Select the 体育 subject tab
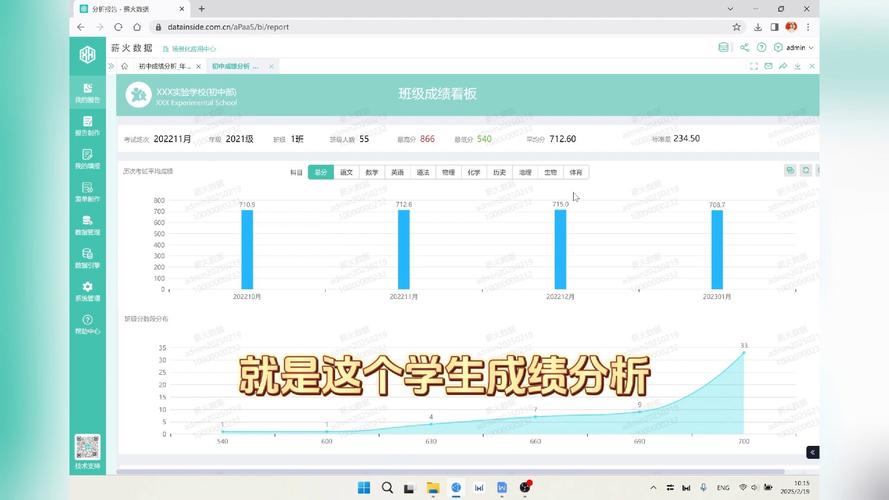 (576, 172)
